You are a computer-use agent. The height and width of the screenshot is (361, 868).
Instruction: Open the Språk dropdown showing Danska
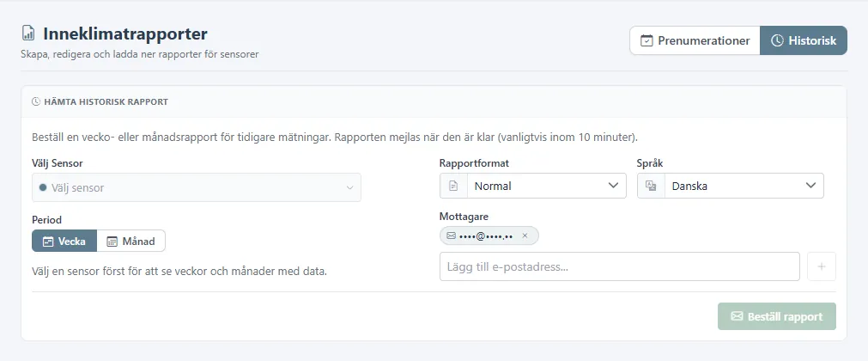(730, 186)
